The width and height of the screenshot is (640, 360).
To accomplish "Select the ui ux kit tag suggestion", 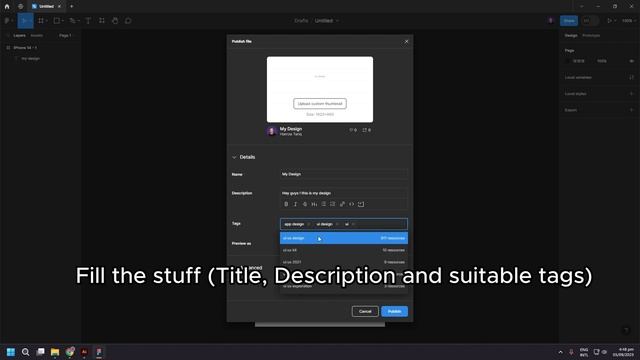I will [x=344, y=250].
